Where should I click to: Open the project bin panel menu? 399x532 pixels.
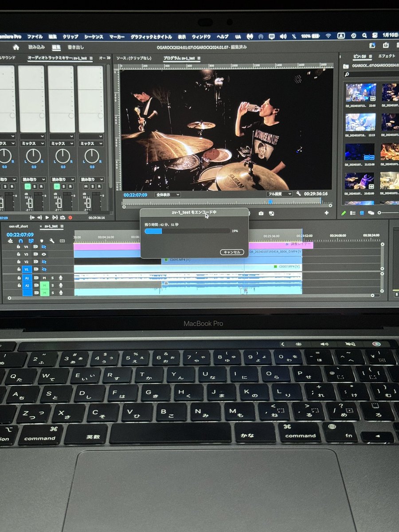coord(370,56)
